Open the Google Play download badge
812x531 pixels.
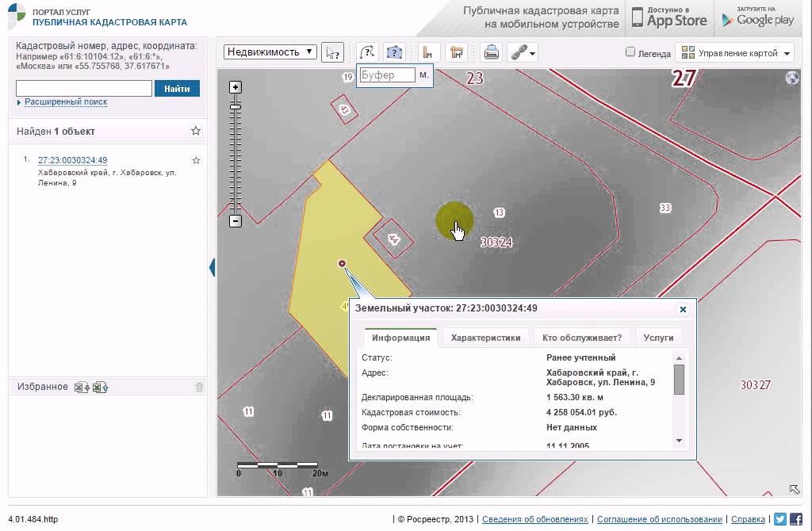757,17
